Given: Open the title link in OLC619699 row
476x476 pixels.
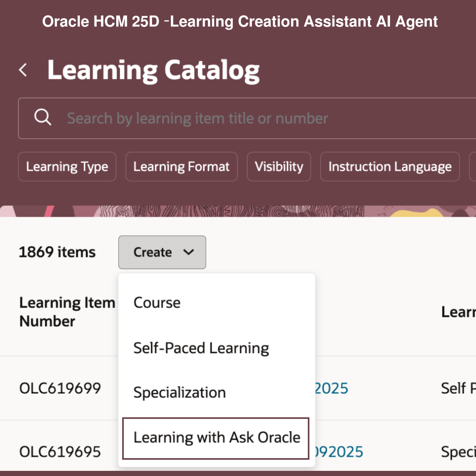Looking at the screenshot, I should pyautogui.click(x=332, y=388).
